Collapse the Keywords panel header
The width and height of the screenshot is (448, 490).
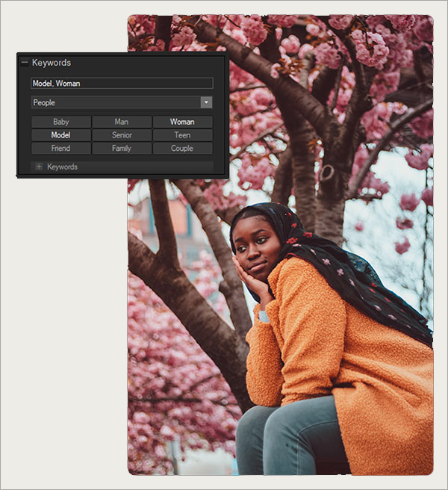[x=25, y=63]
